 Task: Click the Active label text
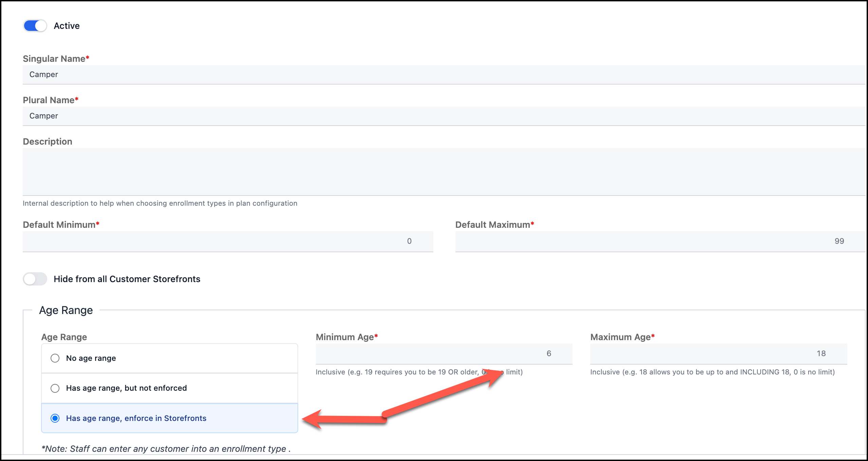(67, 26)
